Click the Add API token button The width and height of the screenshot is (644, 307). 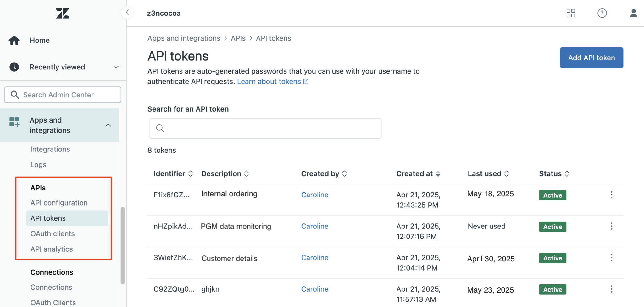(591, 58)
